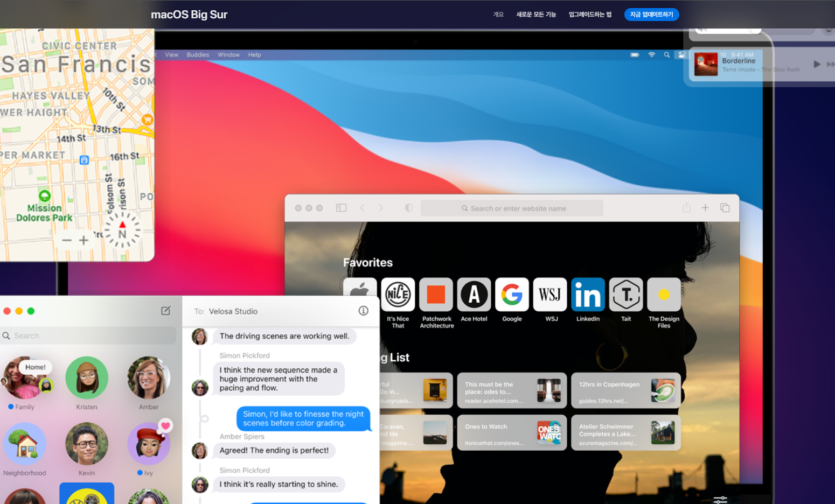Open 'This must be the place' reading item
Viewport: 835px width, 504px height.
click(x=512, y=390)
